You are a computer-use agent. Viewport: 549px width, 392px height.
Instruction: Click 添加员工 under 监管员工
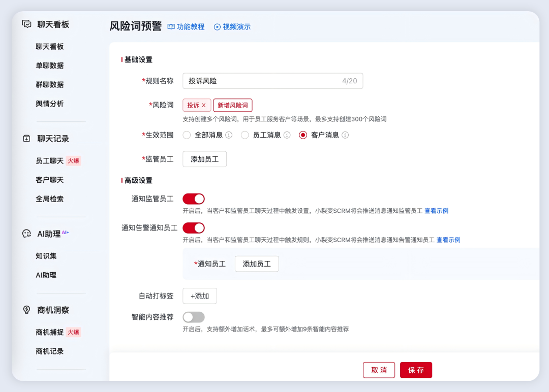[204, 159]
